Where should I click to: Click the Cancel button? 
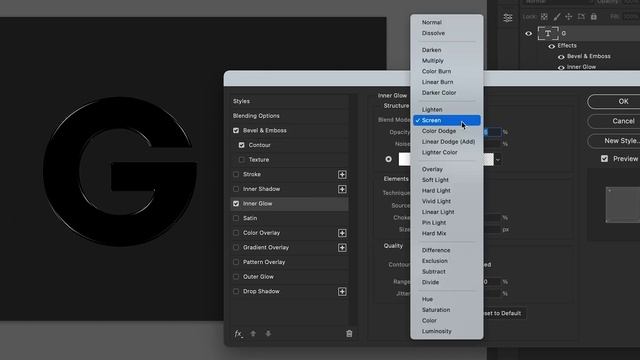(614, 121)
